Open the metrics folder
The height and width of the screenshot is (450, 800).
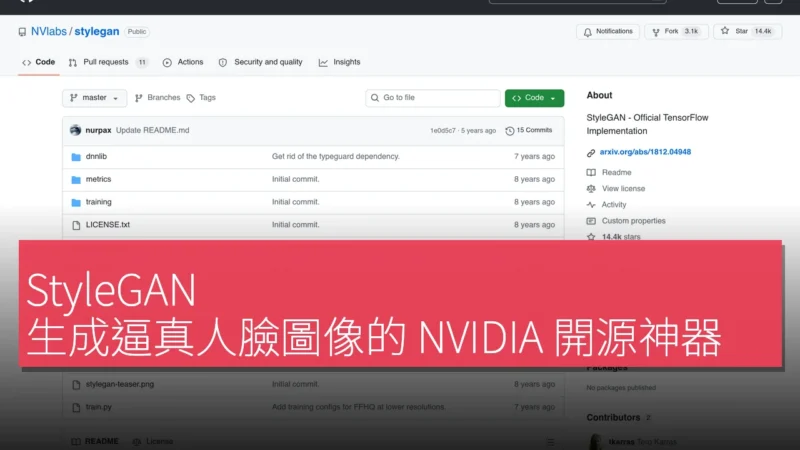98,180
